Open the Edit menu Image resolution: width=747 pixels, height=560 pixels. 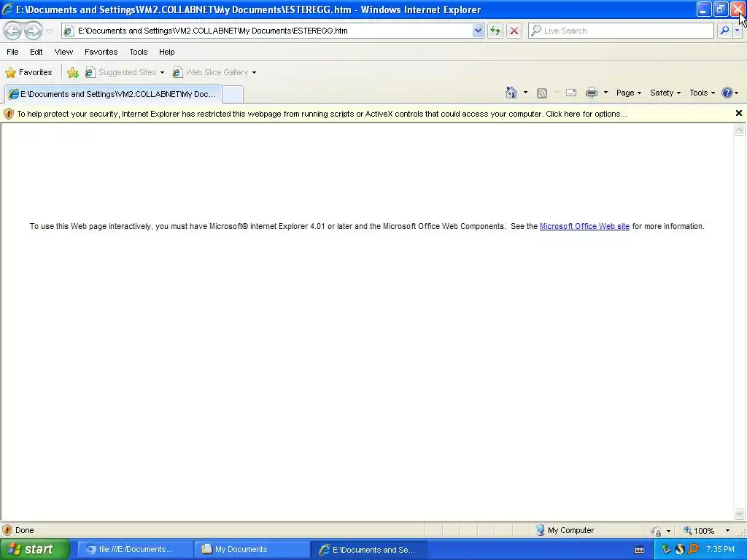click(36, 52)
